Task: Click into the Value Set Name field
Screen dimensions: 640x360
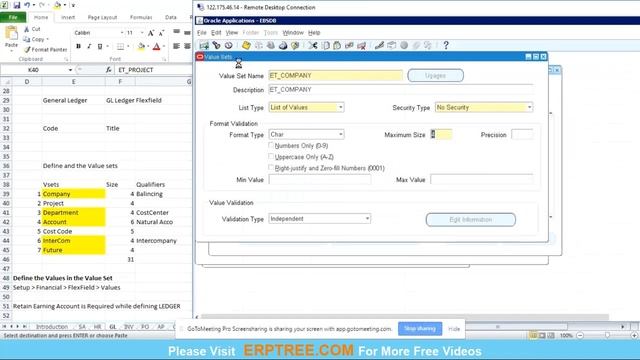Action: 336,76
